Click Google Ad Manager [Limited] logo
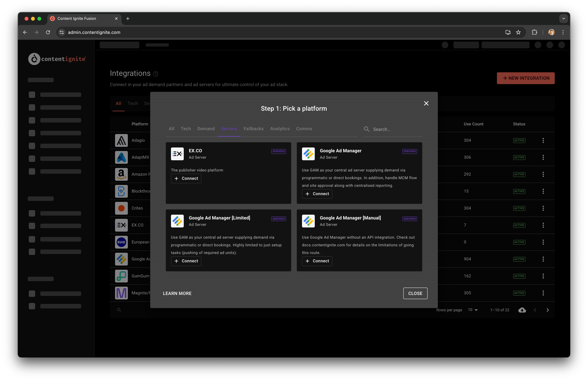 tap(177, 221)
